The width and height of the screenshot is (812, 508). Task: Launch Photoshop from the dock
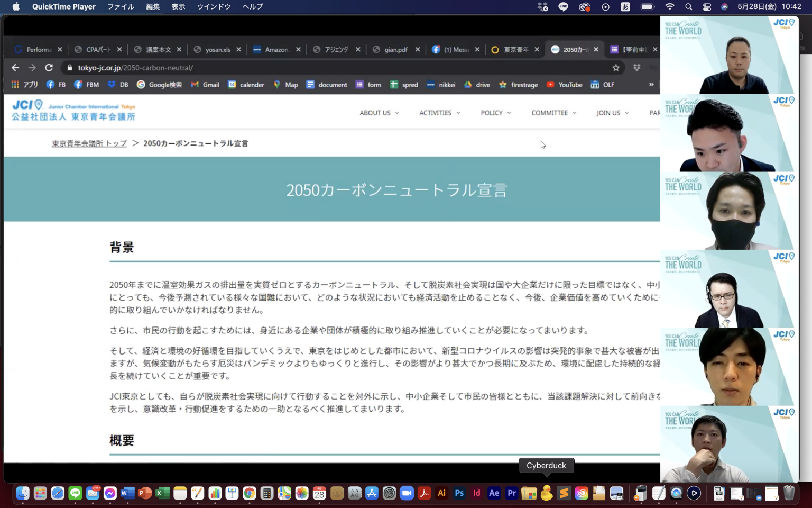click(459, 493)
